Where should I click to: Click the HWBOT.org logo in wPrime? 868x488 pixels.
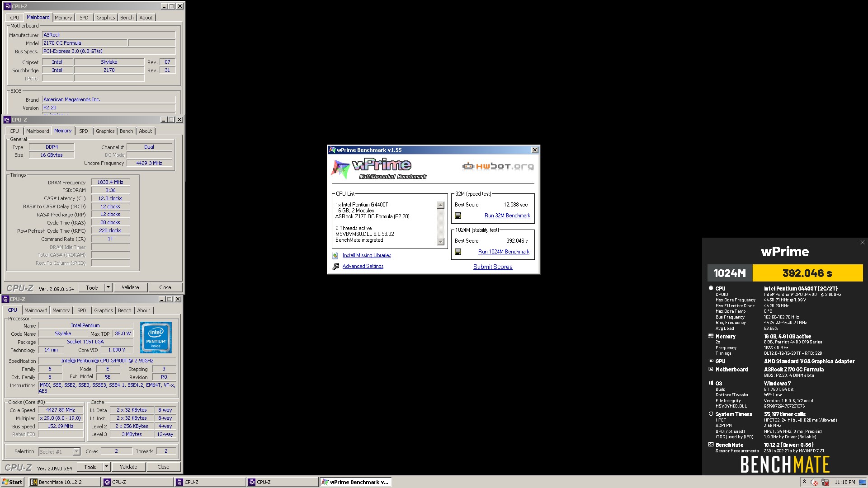point(498,166)
